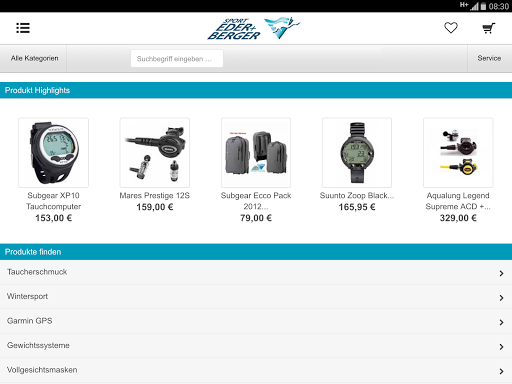Expand the Gewichtssysteme category chevron
This screenshot has height=384, width=512.
pyautogui.click(x=501, y=347)
